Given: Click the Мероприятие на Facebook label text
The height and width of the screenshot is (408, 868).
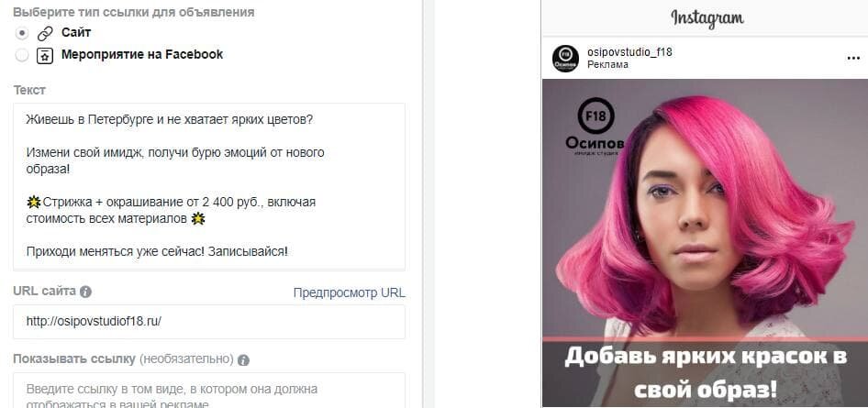Looking at the screenshot, I should click(142, 55).
